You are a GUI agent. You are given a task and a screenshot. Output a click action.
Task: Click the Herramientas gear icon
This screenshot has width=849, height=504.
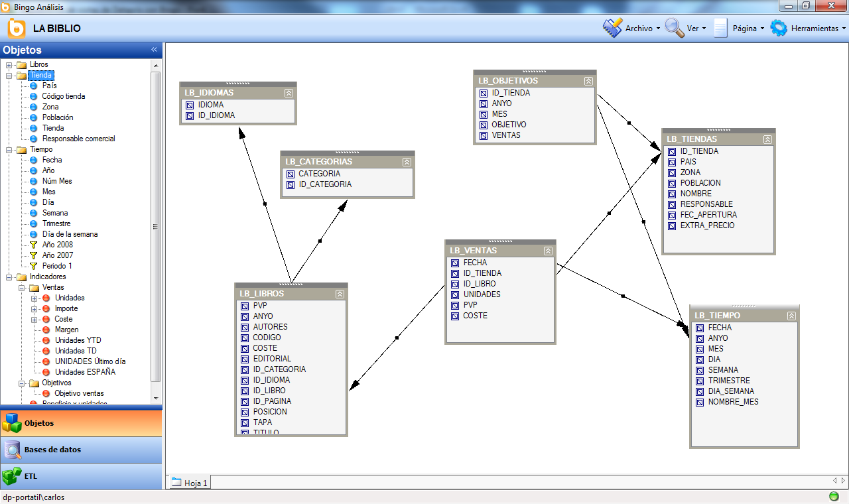pos(779,29)
